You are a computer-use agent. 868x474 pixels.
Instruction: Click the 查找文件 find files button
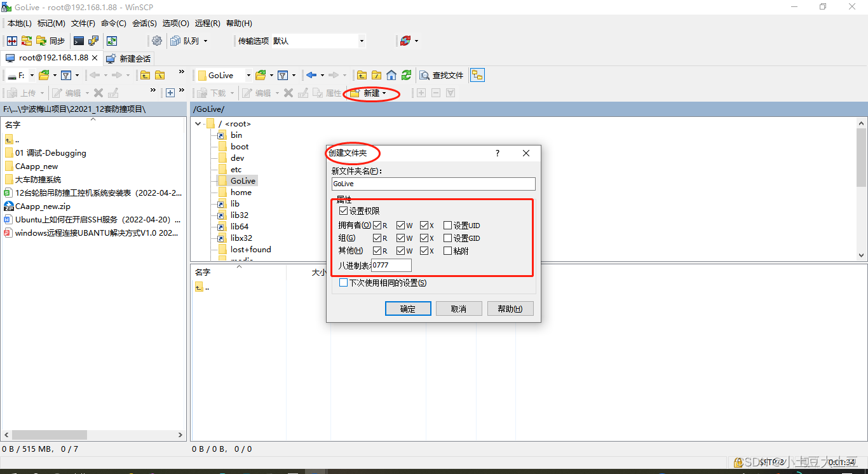tap(442, 75)
